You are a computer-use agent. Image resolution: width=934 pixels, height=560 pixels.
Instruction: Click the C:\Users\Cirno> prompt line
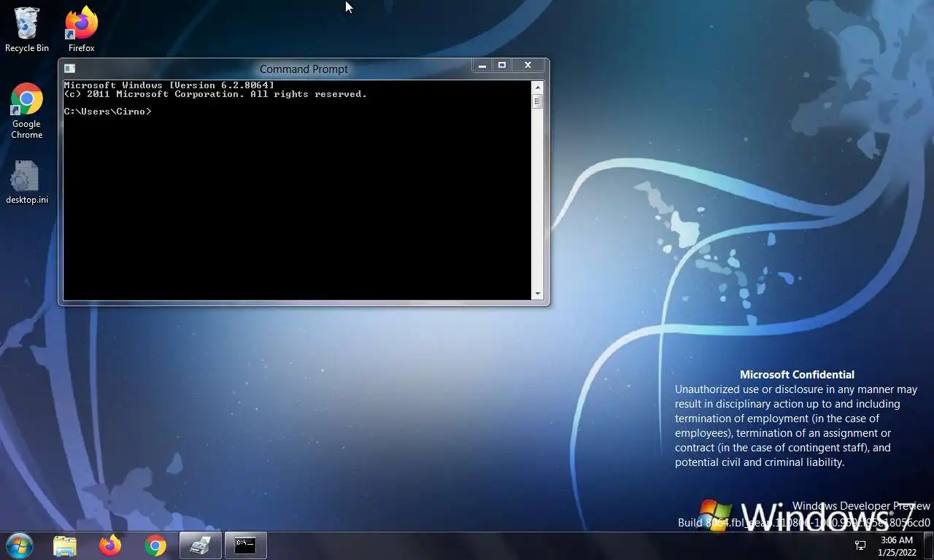point(107,112)
